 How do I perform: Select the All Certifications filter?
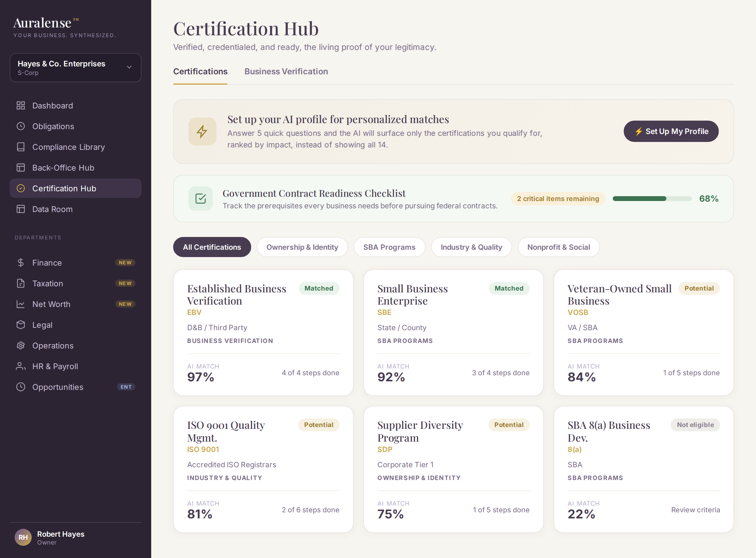[x=212, y=247]
